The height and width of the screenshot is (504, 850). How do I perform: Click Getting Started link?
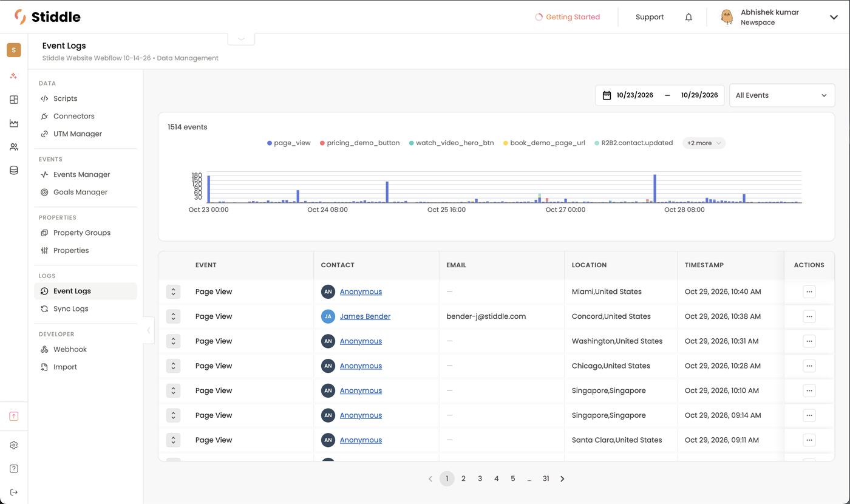567,17
